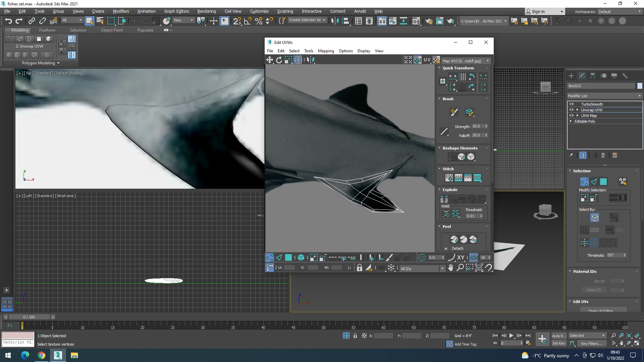The image size is (644, 362).
Task: Click the Remove Modifier trash icon
Action: (x=603, y=155)
